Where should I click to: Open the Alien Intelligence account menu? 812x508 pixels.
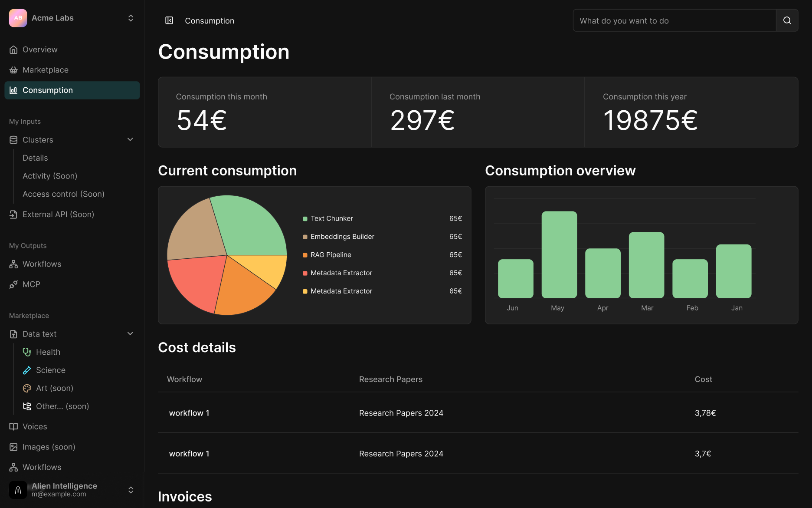(72, 490)
